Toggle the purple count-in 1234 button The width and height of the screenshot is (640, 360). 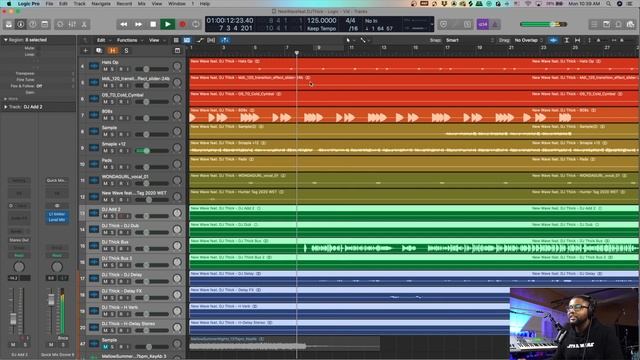pos(483,24)
